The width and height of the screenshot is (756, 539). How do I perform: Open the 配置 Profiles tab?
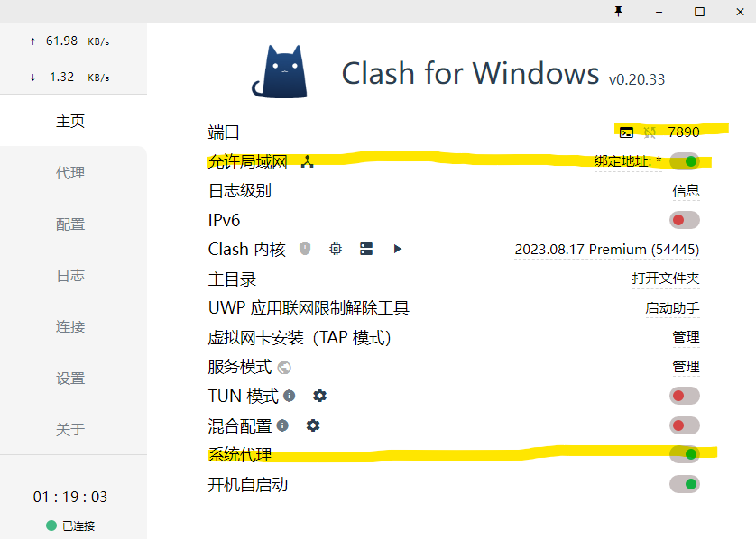[x=70, y=224]
